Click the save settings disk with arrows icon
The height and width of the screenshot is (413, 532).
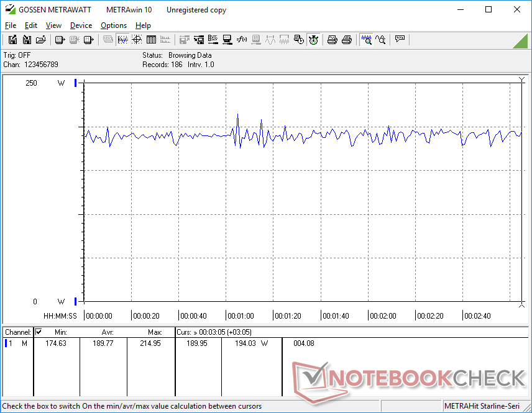click(x=199, y=40)
